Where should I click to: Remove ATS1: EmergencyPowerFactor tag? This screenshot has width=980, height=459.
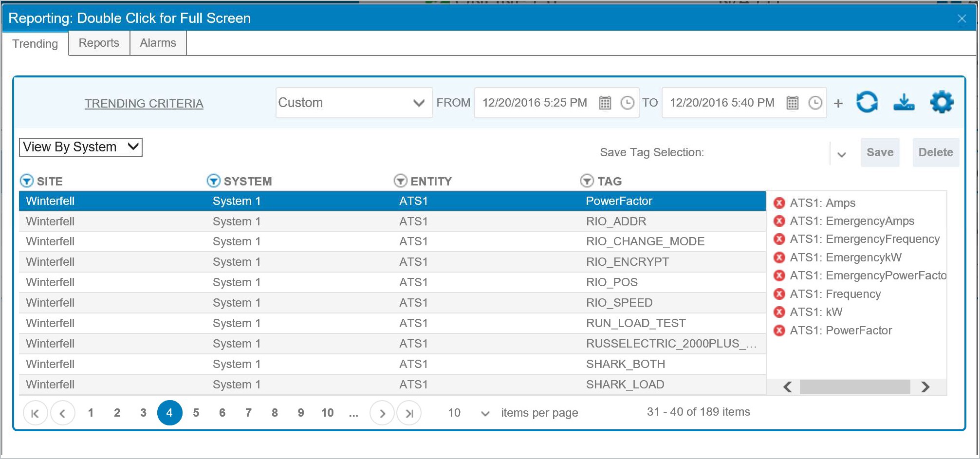[779, 275]
